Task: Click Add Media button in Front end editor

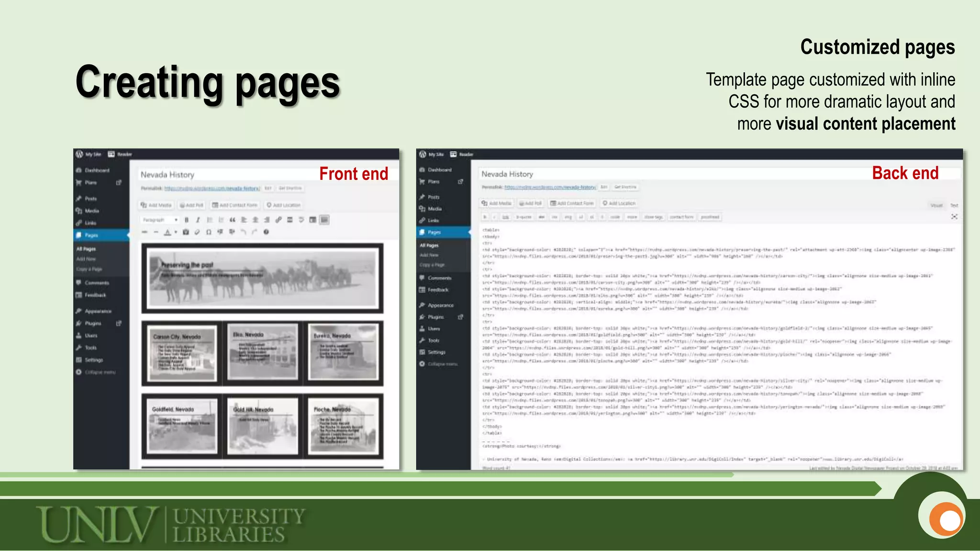Action: [156, 205]
